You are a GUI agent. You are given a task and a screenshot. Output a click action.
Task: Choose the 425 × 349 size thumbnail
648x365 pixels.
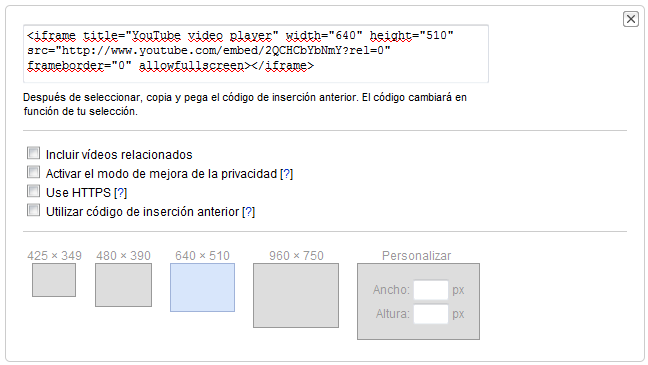(x=54, y=280)
